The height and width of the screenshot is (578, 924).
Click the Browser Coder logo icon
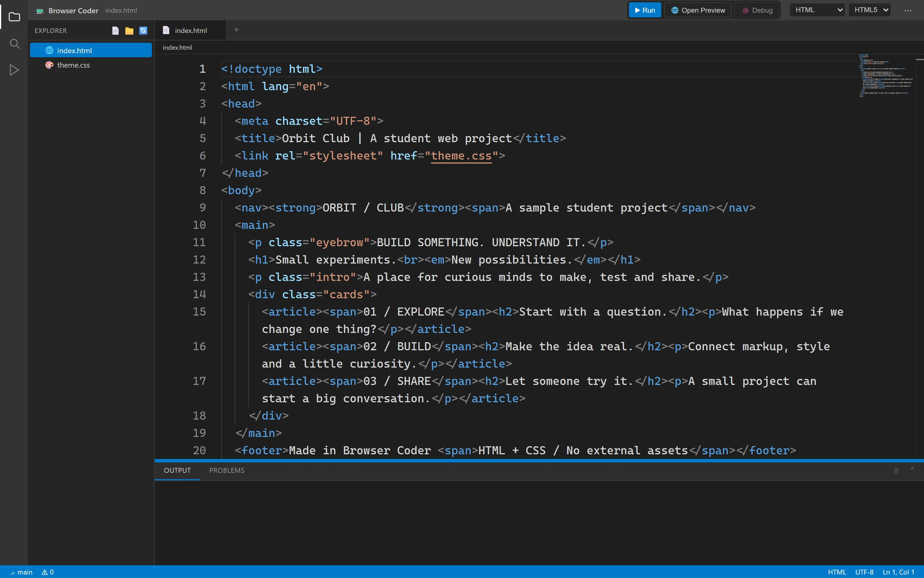pyautogui.click(x=40, y=11)
